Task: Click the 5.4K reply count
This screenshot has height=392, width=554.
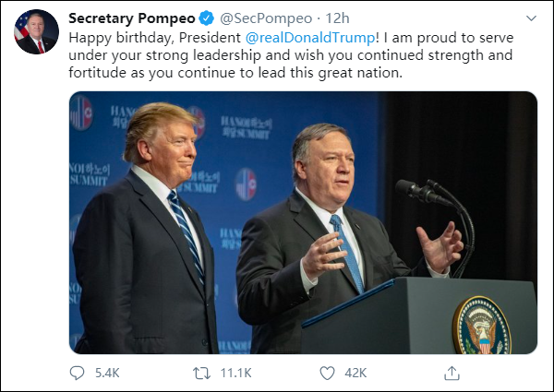Action: coord(107,373)
